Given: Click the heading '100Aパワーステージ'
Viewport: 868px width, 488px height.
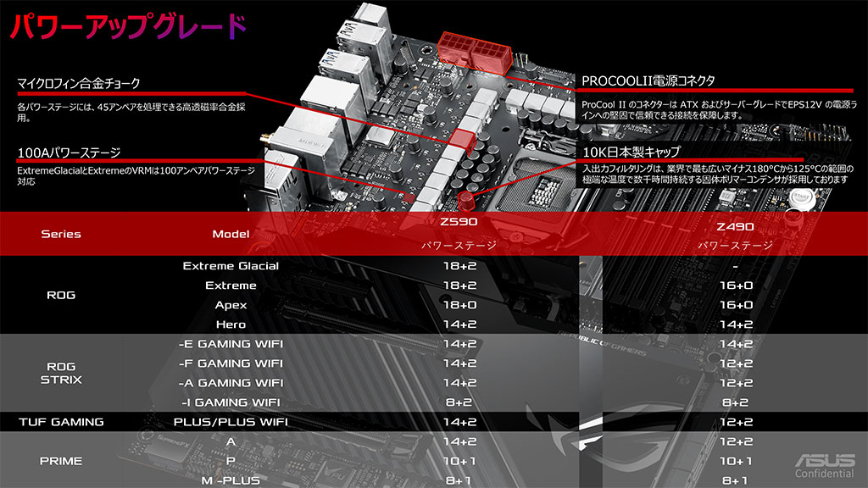Looking at the screenshot, I should click(x=69, y=152).
